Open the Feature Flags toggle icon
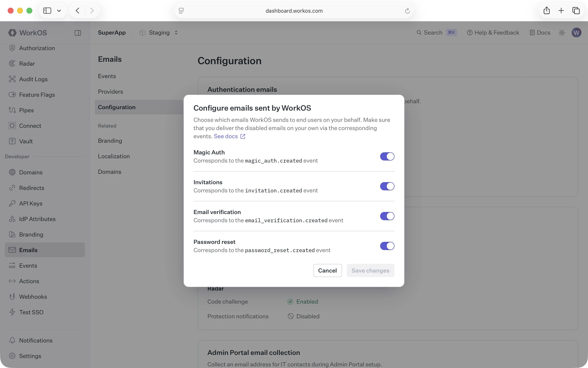588x368 pixels. (12, 94)
